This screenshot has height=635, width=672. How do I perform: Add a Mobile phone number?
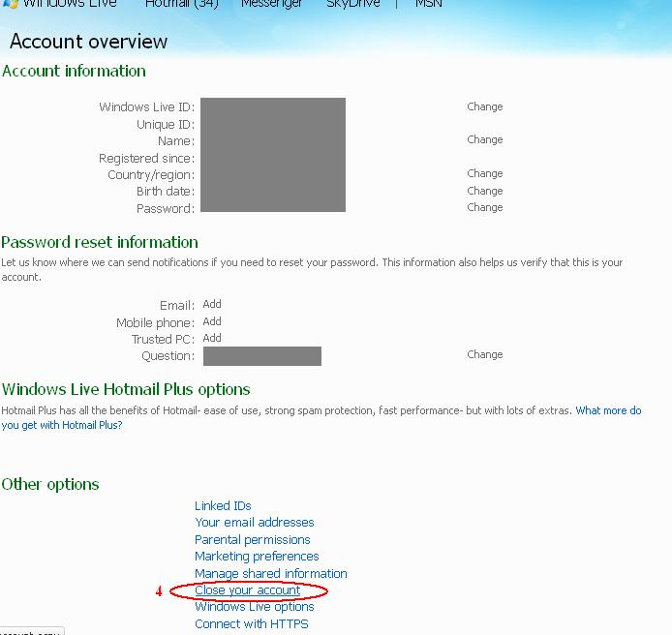(x=212, y=321)
